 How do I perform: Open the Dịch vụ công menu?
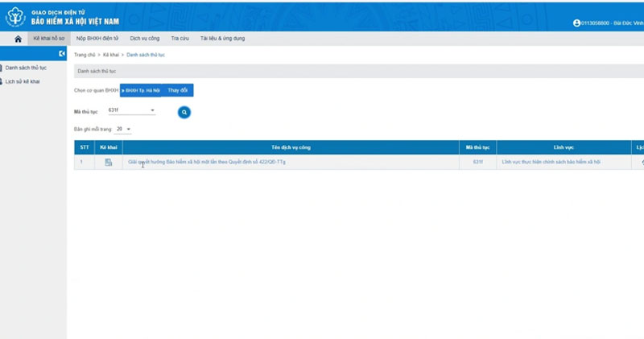point(144,39)
